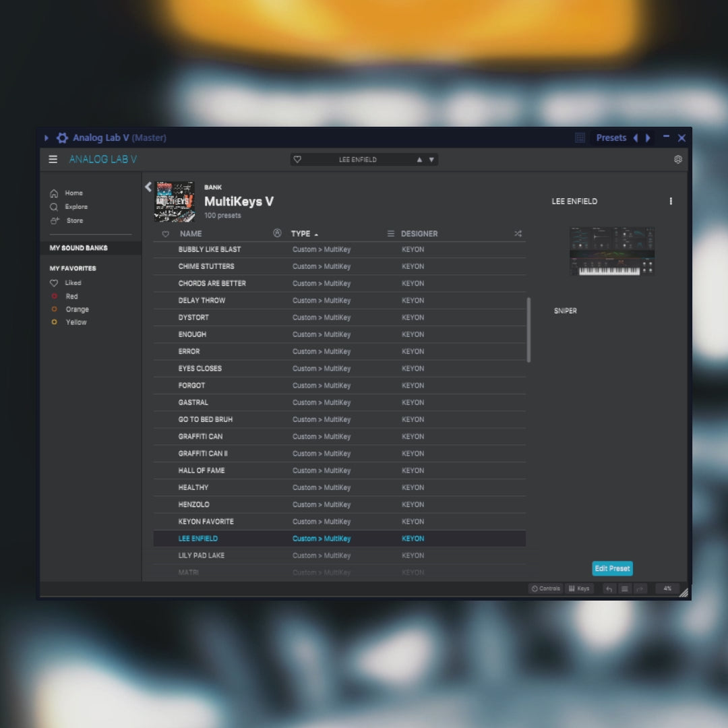Open the edit history list icon

pos(624,588)
